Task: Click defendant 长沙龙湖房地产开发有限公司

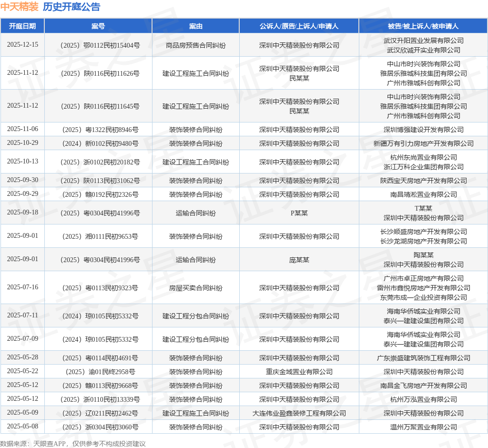Action: (x=424, y=241)
